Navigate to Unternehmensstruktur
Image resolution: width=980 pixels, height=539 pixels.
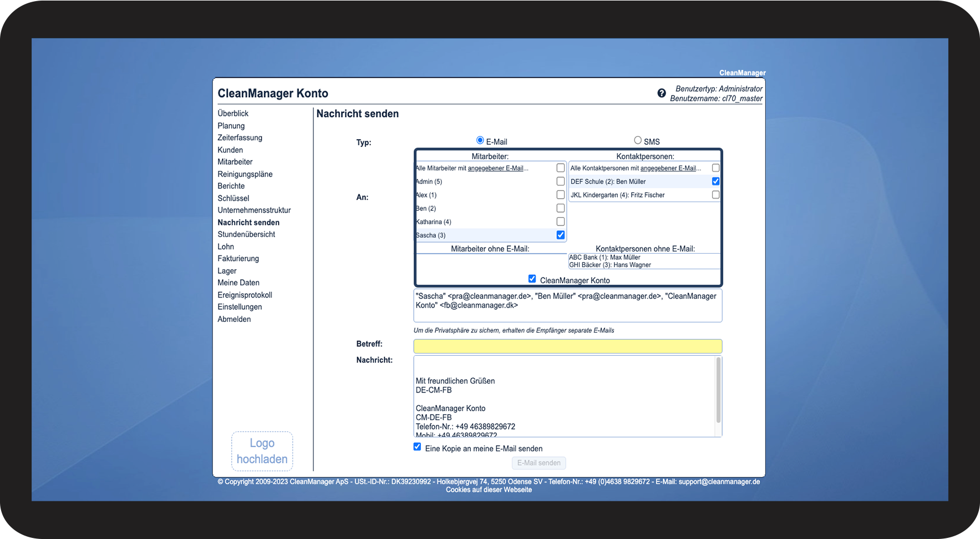coord(254,210)
